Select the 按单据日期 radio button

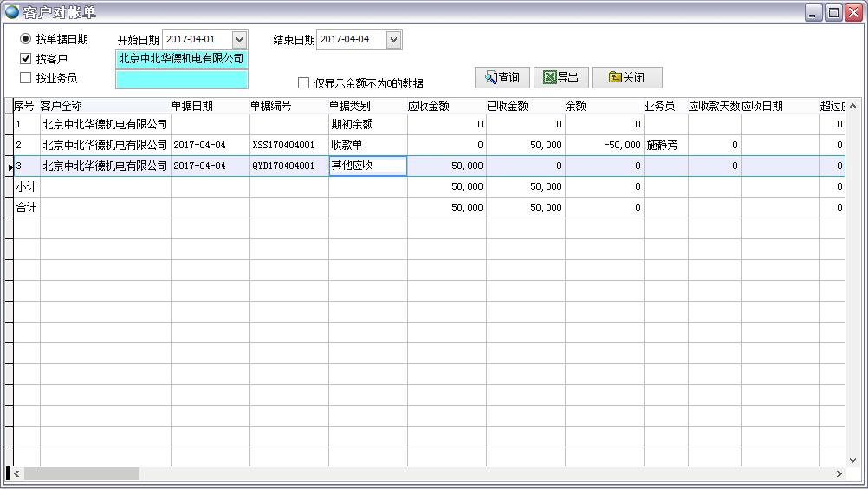(26, 39)
